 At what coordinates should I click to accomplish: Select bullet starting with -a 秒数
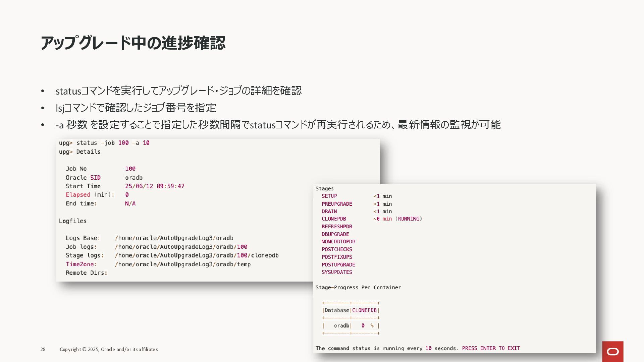278,125
